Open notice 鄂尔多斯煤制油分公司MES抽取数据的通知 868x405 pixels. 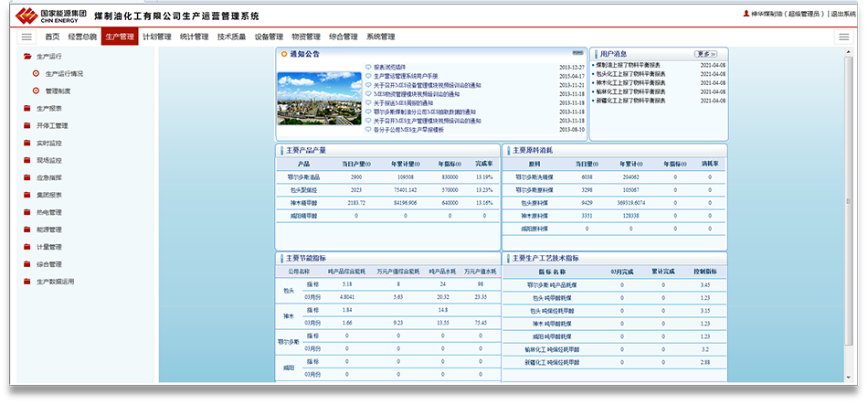[x=425, y=112]
